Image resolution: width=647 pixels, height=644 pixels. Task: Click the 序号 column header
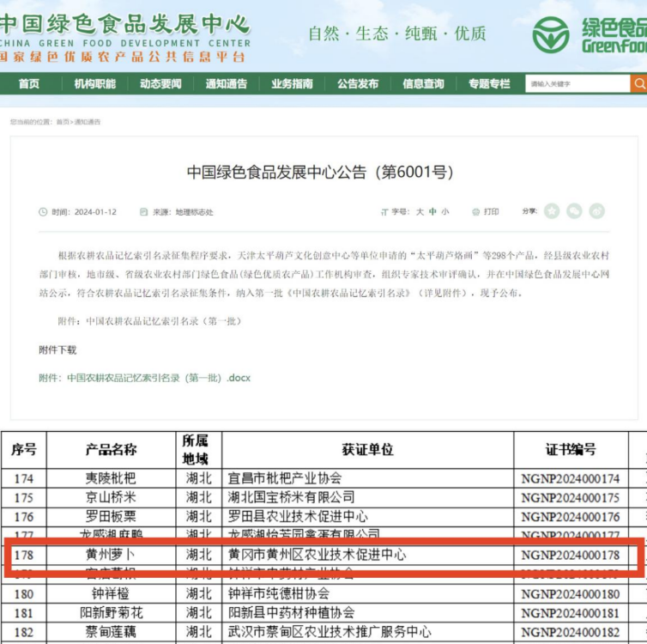(24, 450)
